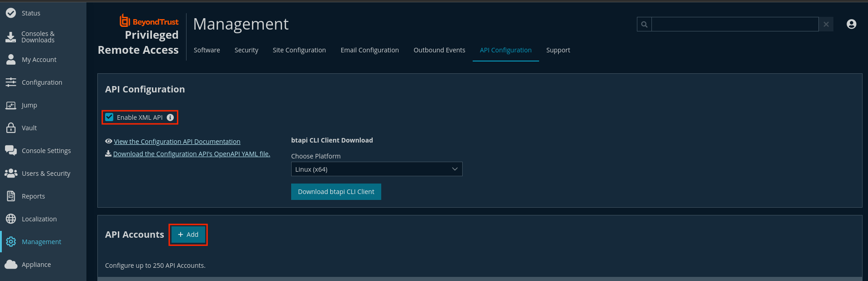
Task: Open the Outbound Events tab
Action: click(439, 50)
